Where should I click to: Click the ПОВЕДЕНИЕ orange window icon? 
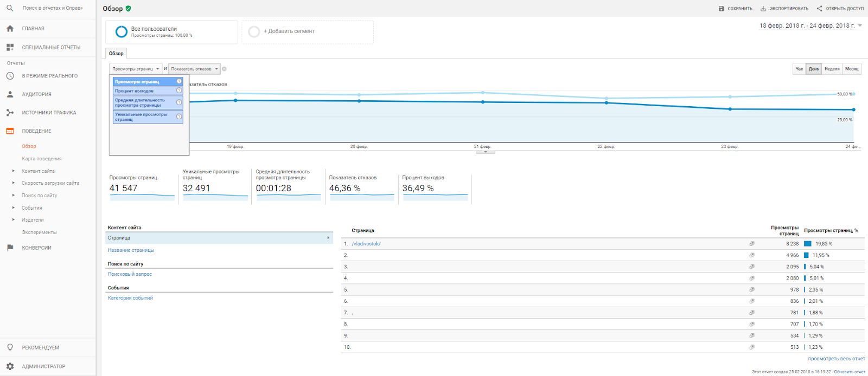pyautogui.click(x=10, y=131)
